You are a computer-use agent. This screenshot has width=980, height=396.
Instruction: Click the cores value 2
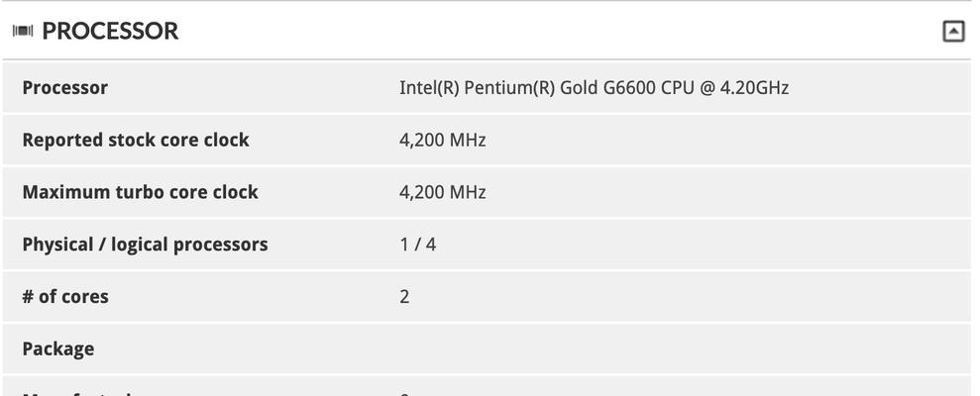[x=404, y=296]
